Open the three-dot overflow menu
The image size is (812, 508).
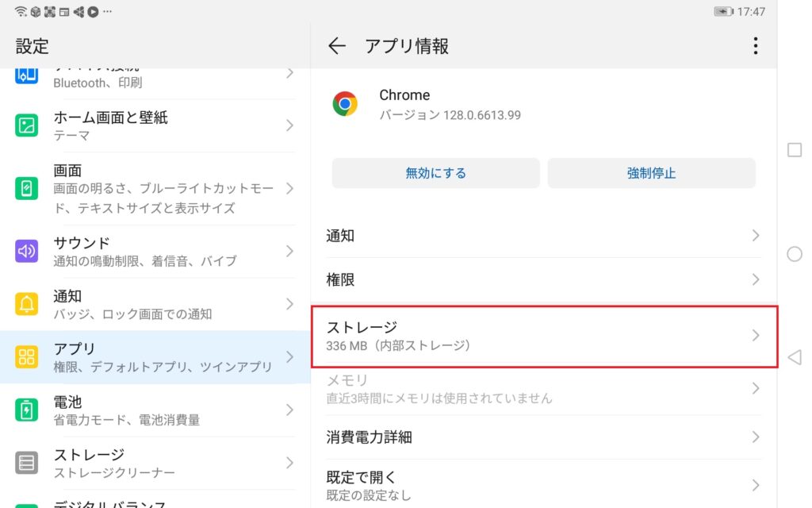tap(756, 46)
